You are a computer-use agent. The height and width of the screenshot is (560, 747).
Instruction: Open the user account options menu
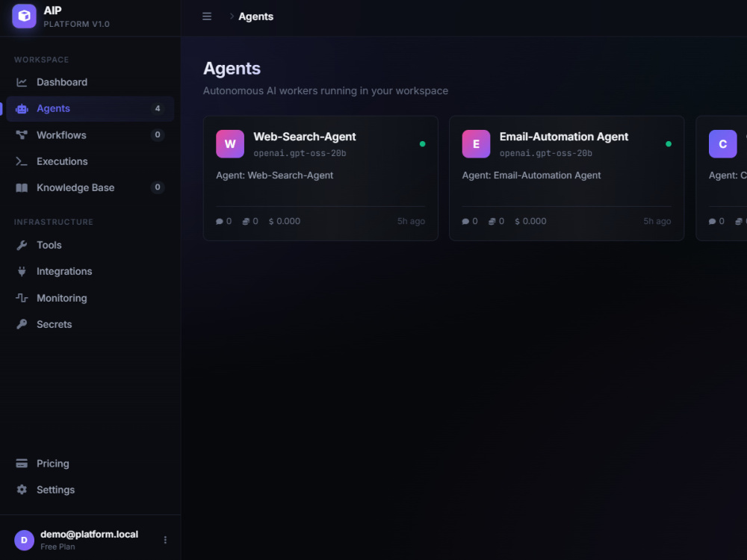pyautogui.click(x=165, y=540)
